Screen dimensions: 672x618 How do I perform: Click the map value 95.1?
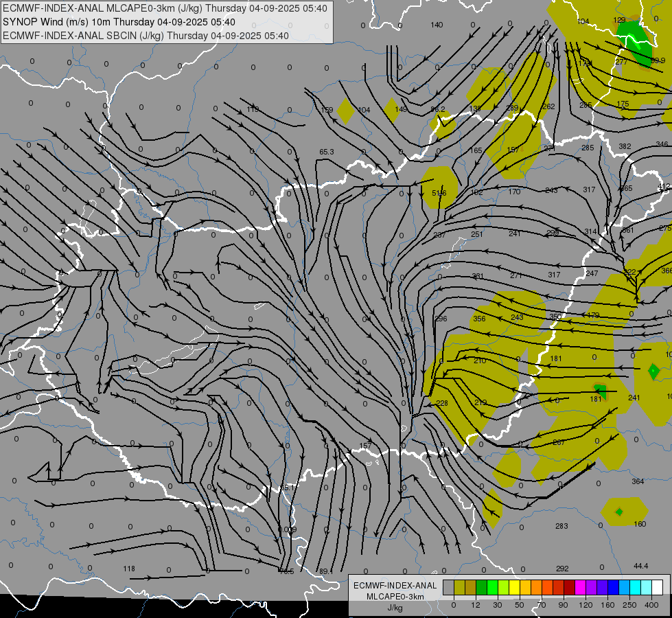tap(288, 488)
